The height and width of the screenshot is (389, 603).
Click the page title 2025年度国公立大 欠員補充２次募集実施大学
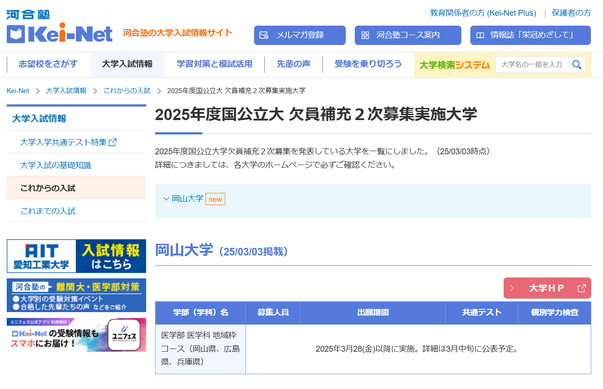tap(316, 114)
